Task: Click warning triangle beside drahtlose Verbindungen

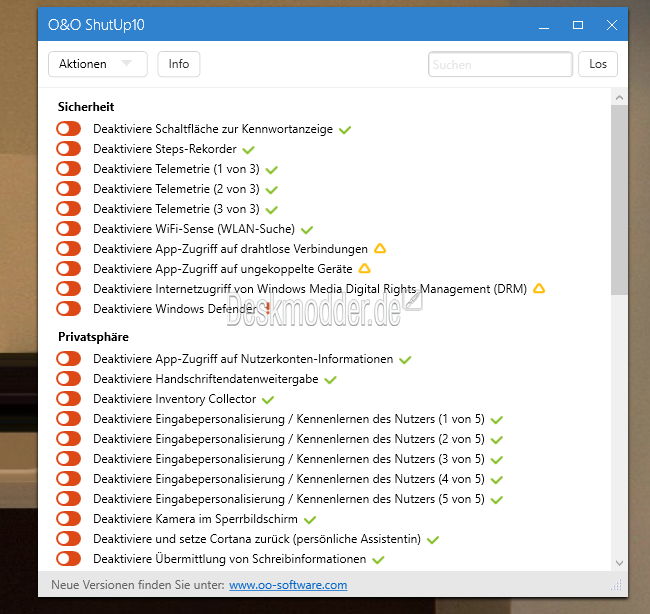Action: (380, 248)
